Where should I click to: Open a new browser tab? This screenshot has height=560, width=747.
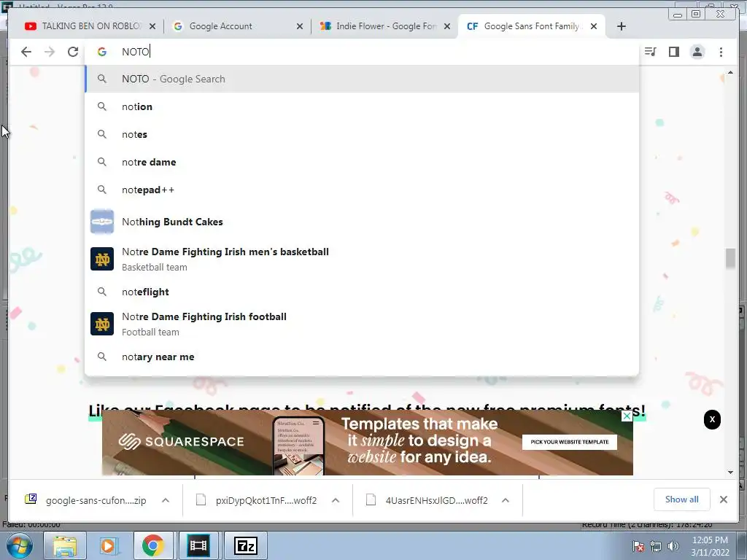[x=622, y=26]
